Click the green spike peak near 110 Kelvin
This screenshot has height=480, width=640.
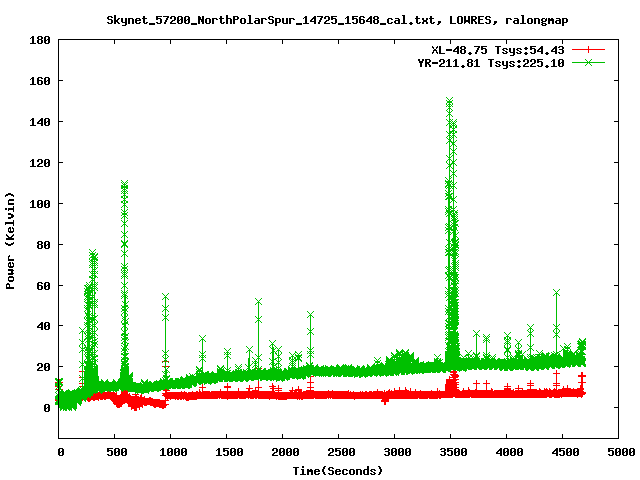[x=124, y=184]
